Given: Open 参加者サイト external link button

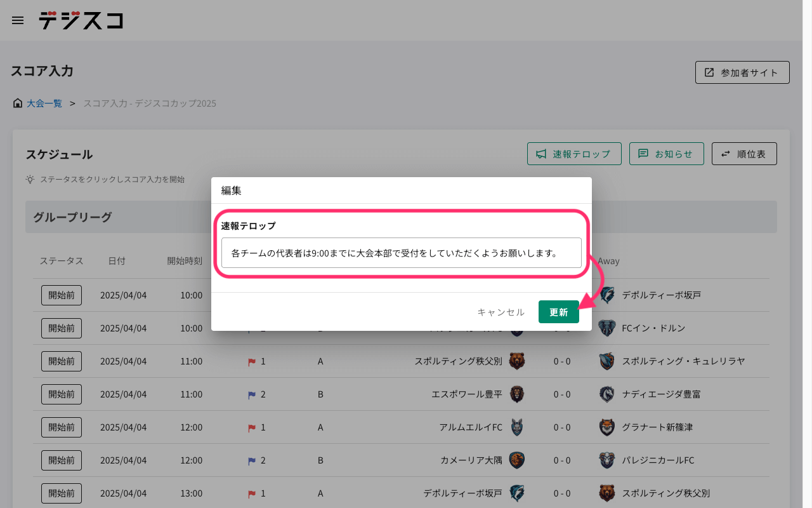Looking at the screenshot, I should [742, 72].
